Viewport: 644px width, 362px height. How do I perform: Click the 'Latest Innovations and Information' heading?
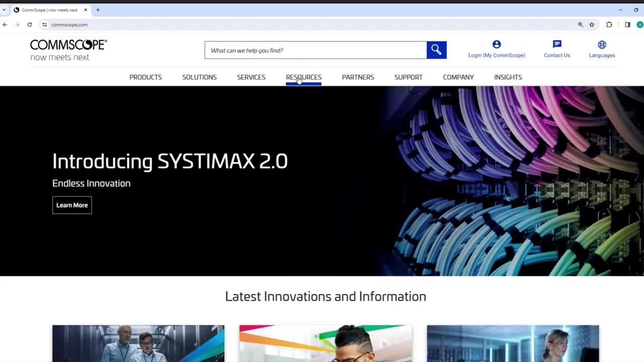(326, 297)
